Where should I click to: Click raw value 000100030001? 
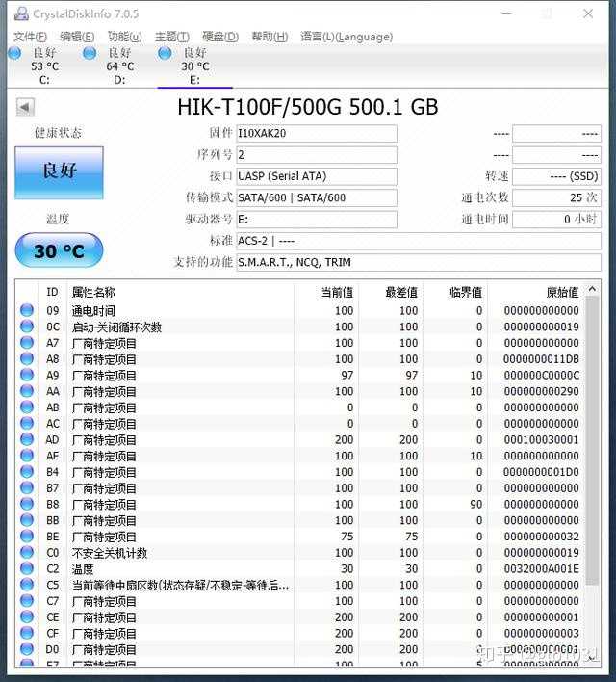(x=541, y=439)
